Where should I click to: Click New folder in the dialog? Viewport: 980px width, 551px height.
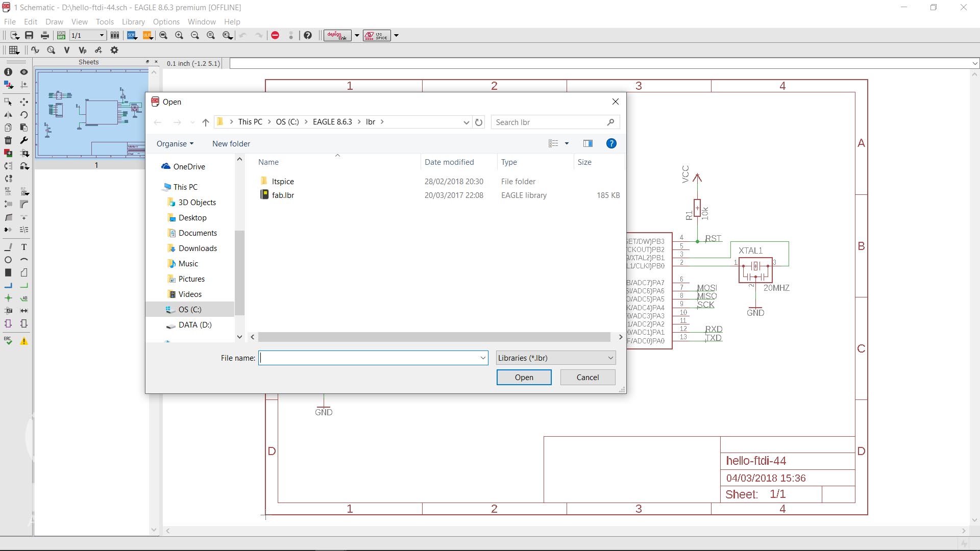tap(231, 143)
